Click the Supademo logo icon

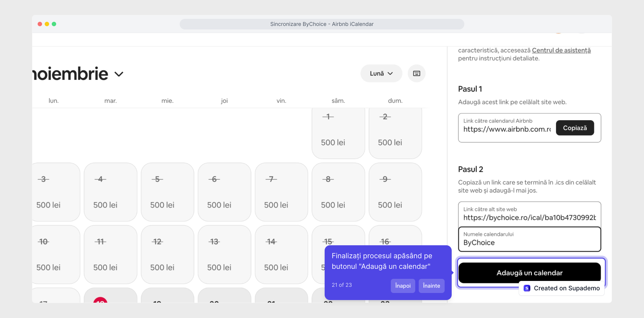(527, 288)
